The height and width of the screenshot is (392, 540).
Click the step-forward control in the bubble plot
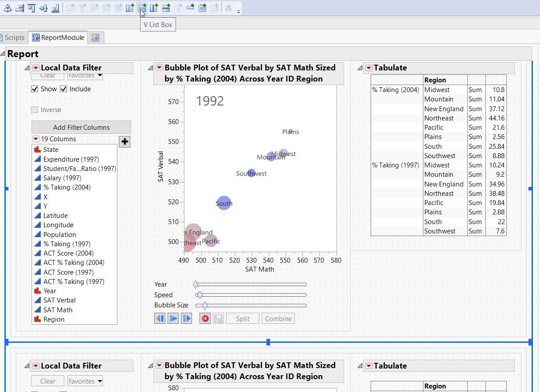186,318
